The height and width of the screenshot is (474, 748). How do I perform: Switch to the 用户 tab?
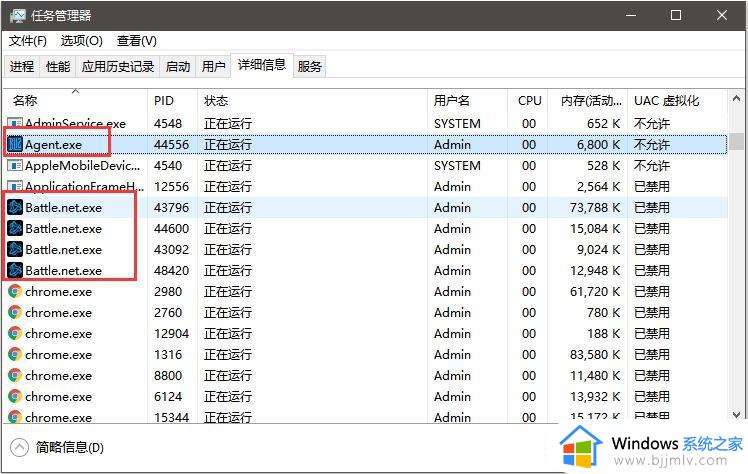(x=213, y=66)
